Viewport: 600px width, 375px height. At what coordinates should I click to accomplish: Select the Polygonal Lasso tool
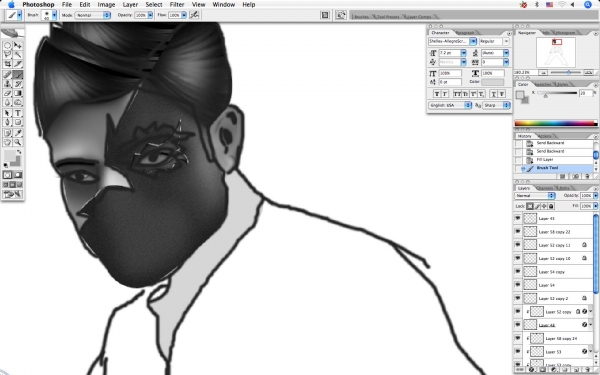(x=7, y=55)
